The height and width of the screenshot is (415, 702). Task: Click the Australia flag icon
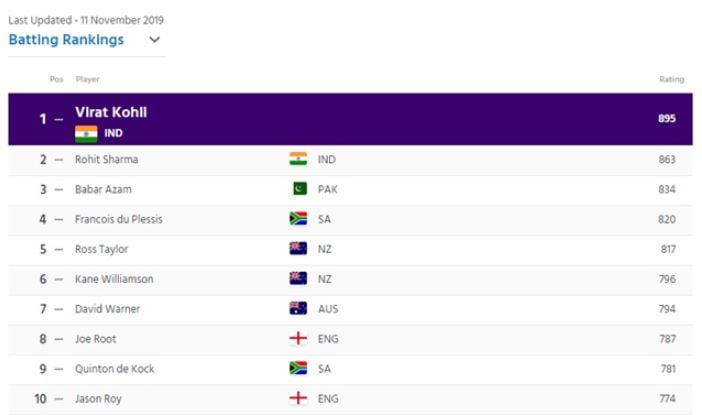tap(298, 309)
